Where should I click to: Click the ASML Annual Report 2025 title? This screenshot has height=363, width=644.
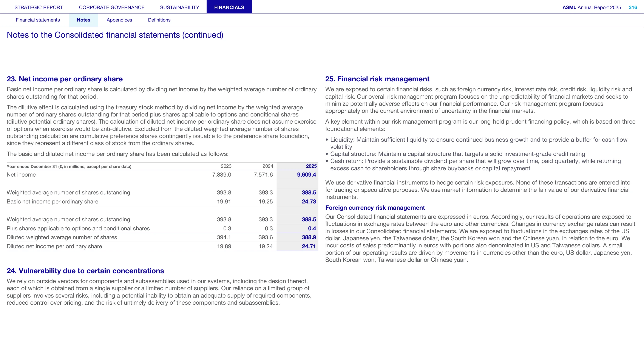(x=591, y=7)
